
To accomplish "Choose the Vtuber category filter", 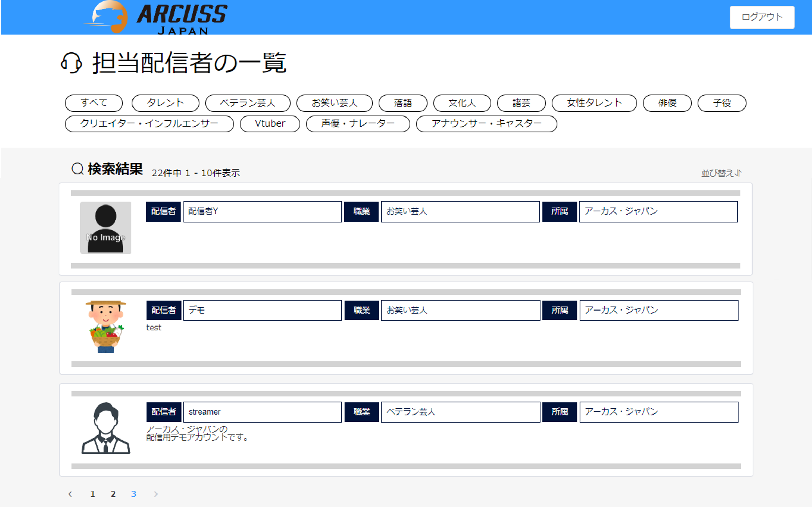I will click(270, 124).
